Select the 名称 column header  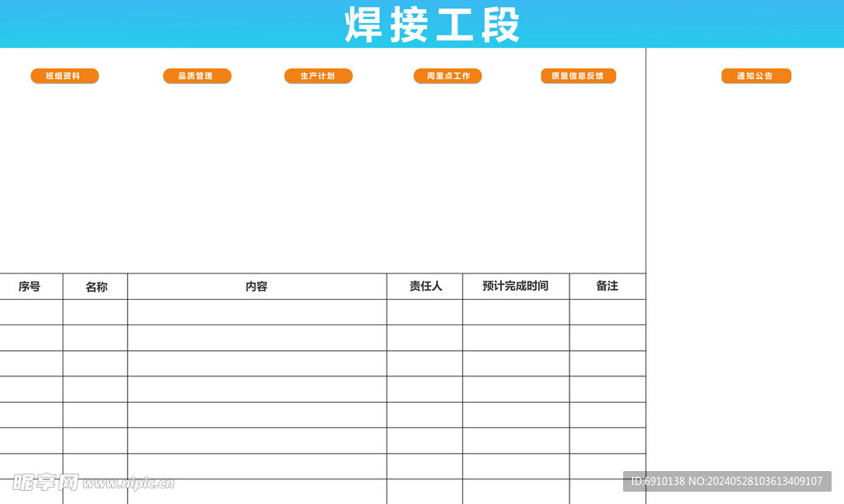96,287
